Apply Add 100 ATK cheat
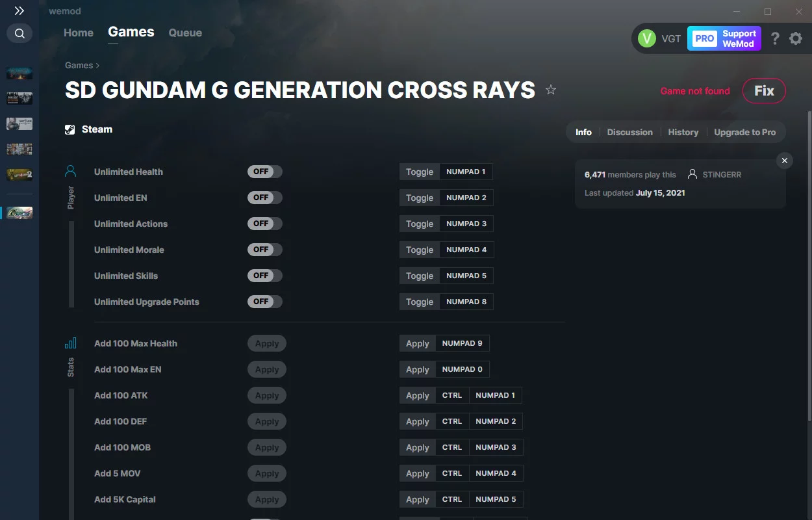 (x=267, y=395)
